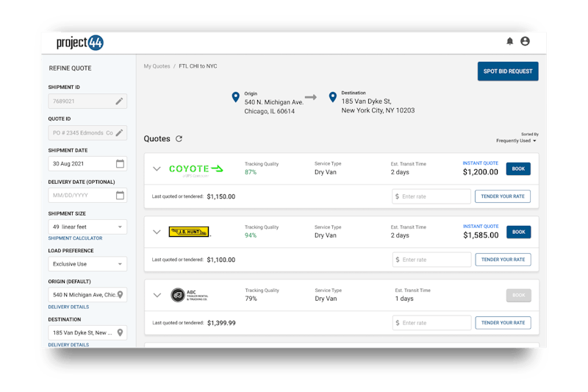The image size is (588, 392).
Task: Open the Shipment Date calendar icon
Action: point(120,163)
